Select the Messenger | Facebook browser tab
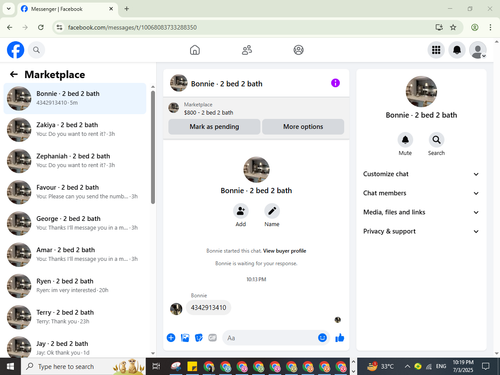 point(67,9)
